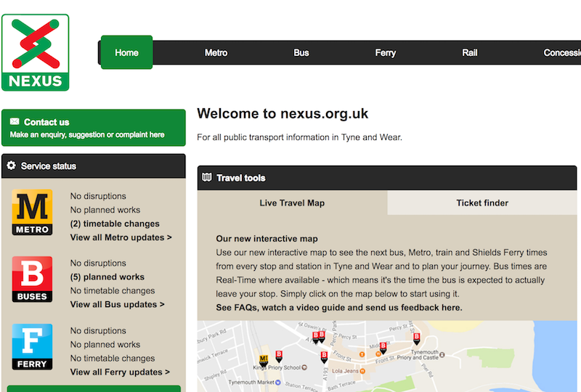Click the Nexus logo
This screenshot has height=392, width=581.
(x=35, y=52)
